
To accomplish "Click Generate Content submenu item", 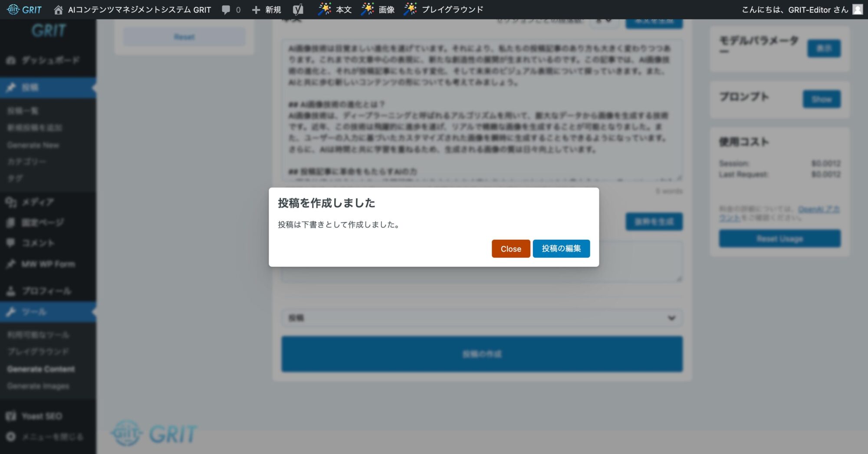I will (x=41, y=369).
